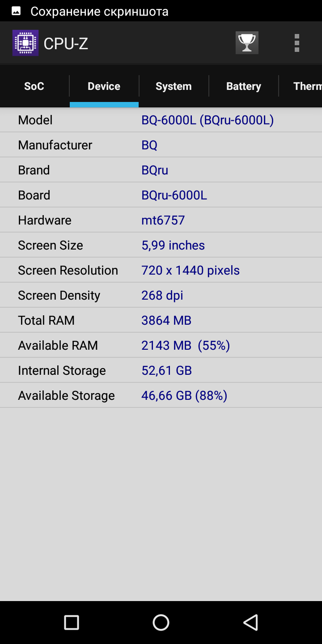The height and width of the screenshot is (644, 322).
Task: Open the trophy validation icon
Action: 247,43
